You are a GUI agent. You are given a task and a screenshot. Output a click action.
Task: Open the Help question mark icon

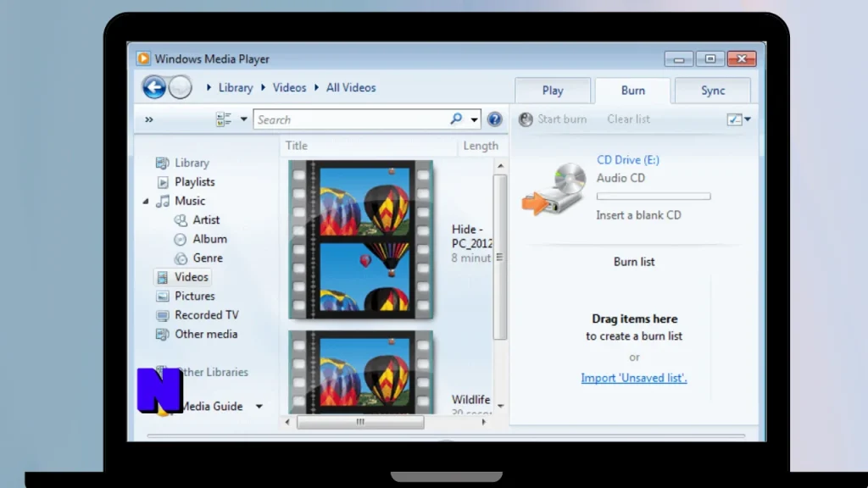pyautogui.click(x=494, y=119)
